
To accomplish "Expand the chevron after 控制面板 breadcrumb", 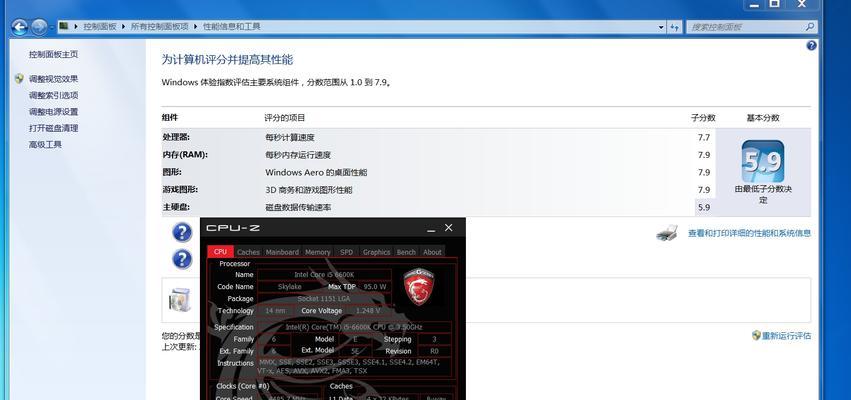I will [x=124, y=26].
